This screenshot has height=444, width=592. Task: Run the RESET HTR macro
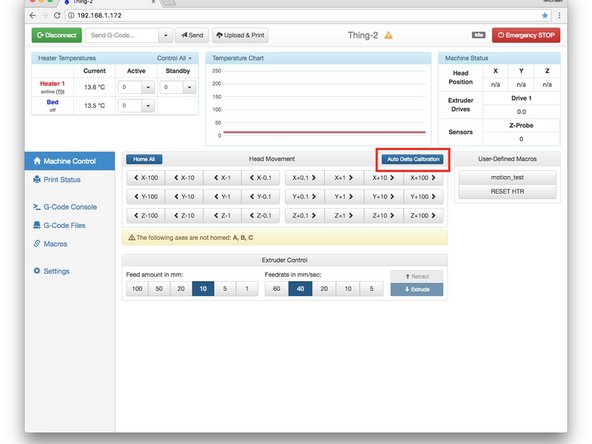coord(507,191)
